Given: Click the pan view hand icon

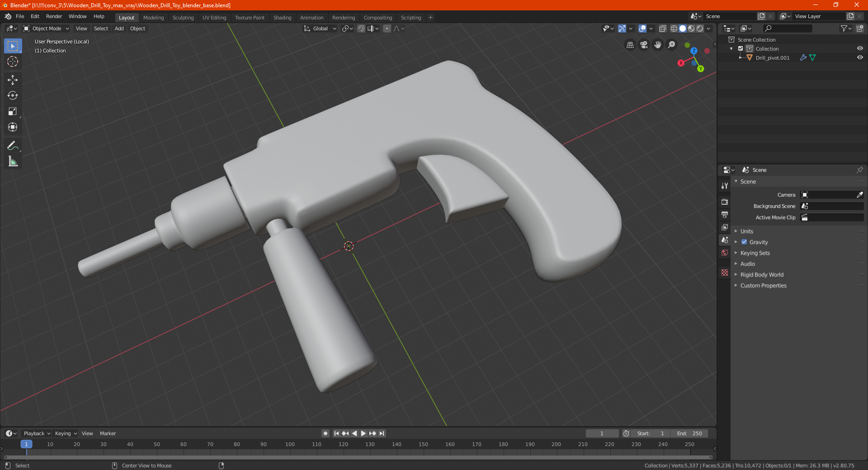Looking at the screenshot, I should 658,45.
